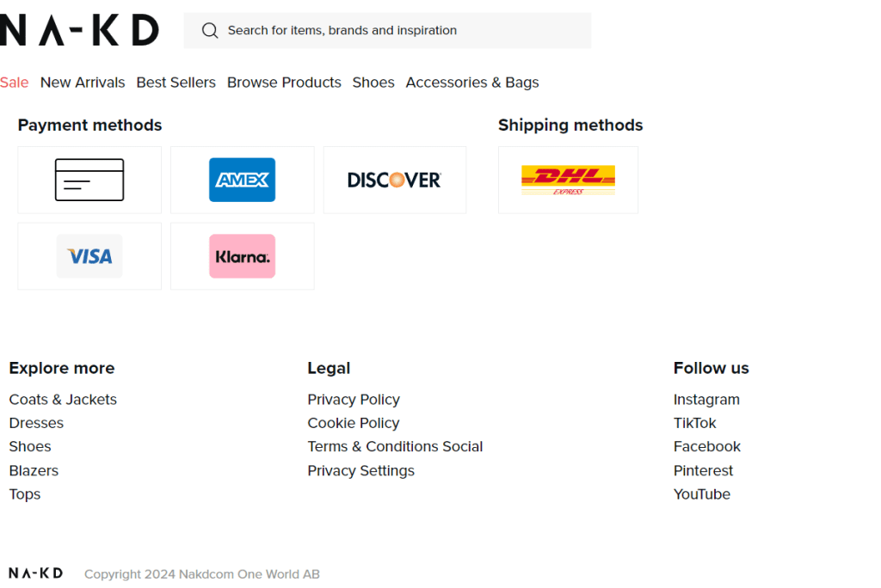Click the search magnifier icon
881x588 pixels.
(x=210, y=31)
